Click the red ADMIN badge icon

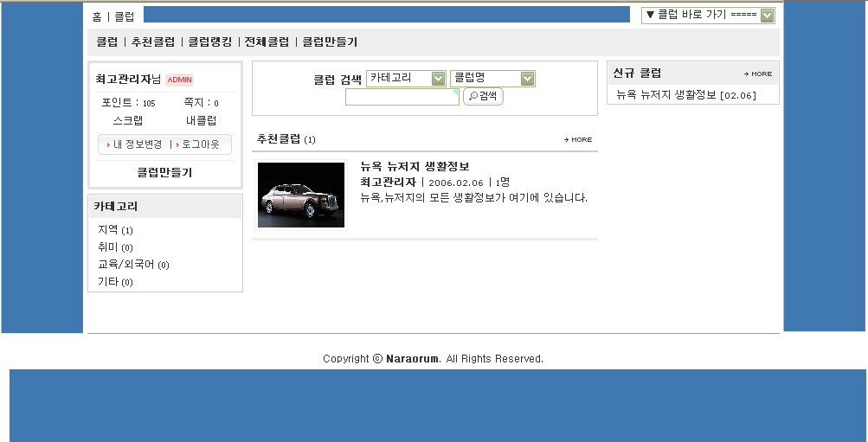(x=179, y=80)
